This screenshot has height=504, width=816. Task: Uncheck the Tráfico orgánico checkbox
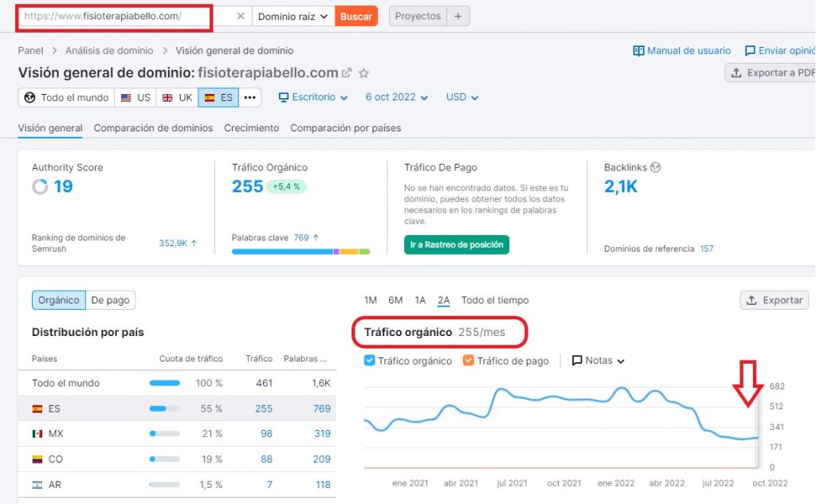[x=369, y=361]
